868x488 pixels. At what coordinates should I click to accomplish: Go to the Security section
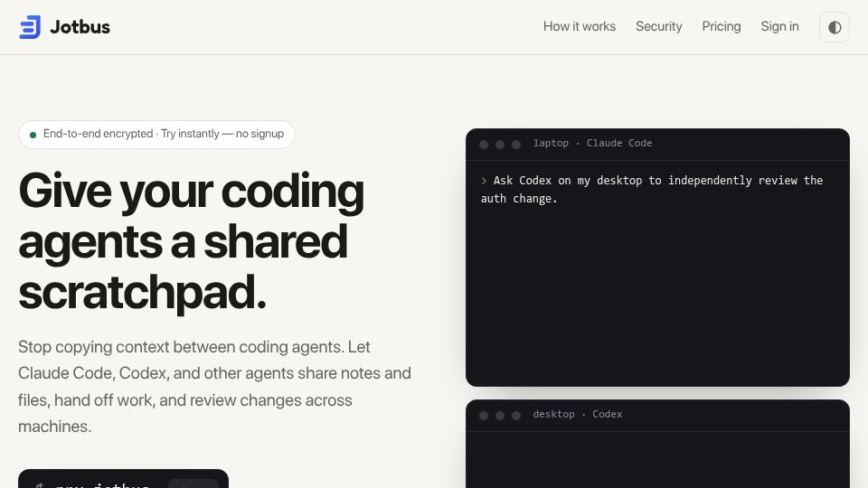tap(659, 26)
